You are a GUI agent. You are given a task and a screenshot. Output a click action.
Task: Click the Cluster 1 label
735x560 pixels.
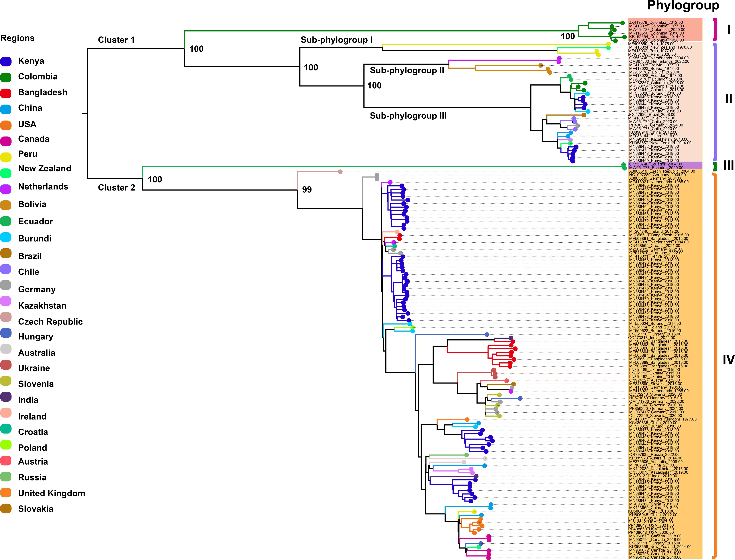point(116,40)
